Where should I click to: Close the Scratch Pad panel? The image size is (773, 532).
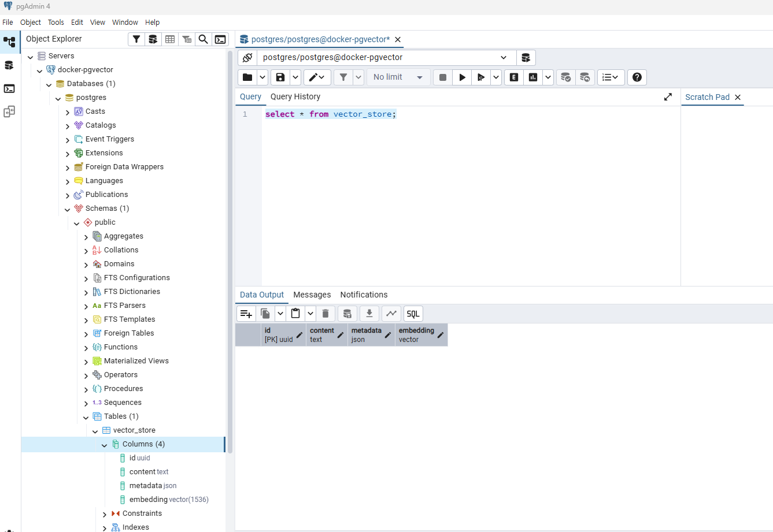[x=738, y=97]
